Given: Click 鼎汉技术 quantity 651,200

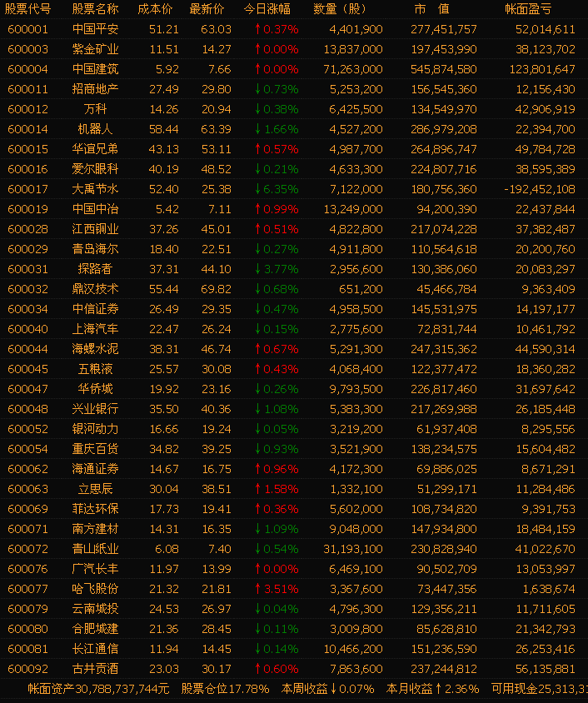Looking at the screenshot, I should click(361, 289).
